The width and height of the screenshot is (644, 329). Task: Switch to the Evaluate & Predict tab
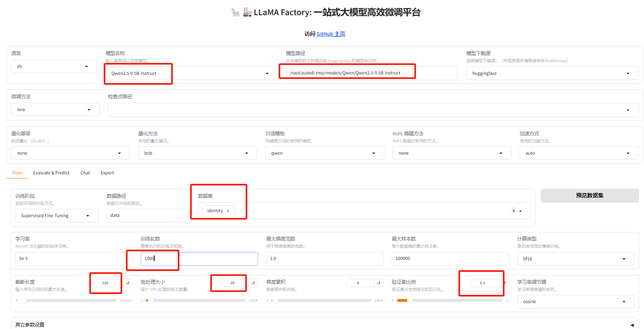coord(51,173)
